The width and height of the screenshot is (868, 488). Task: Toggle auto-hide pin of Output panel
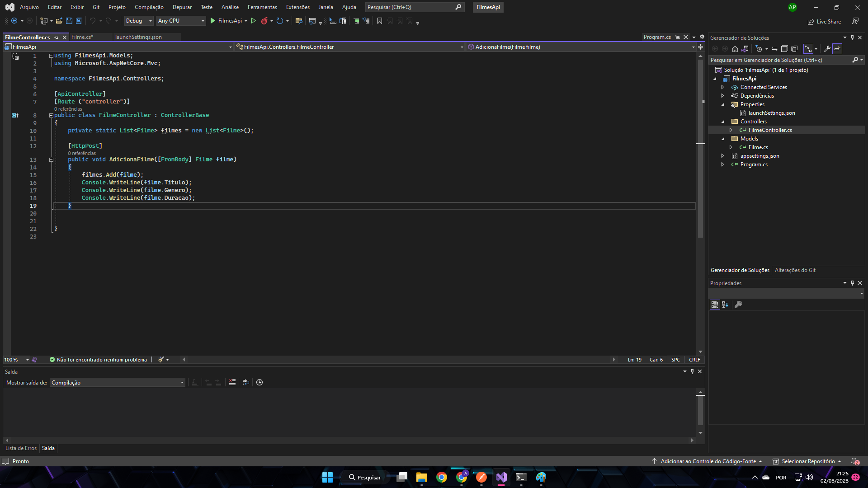692,371
